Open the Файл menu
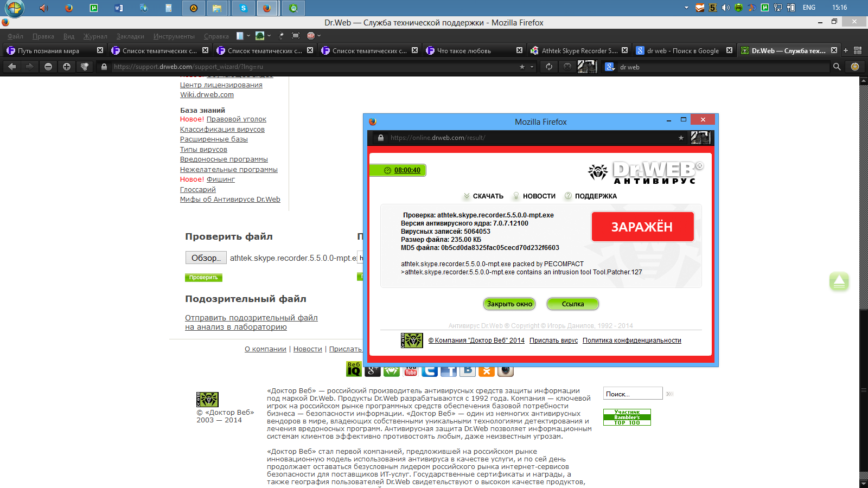 click(15, 36)
